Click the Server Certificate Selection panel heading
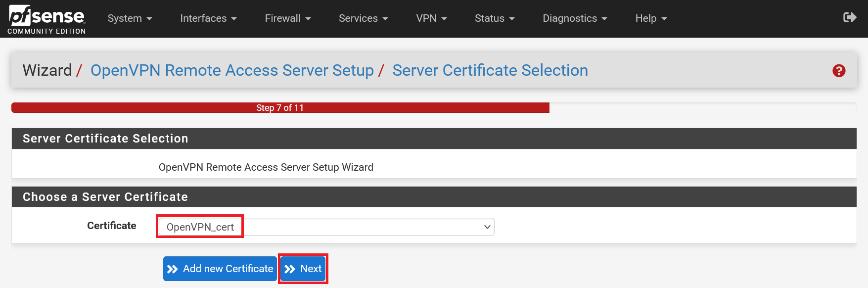This screenshot has height=288, width=868. pos(105,139)
